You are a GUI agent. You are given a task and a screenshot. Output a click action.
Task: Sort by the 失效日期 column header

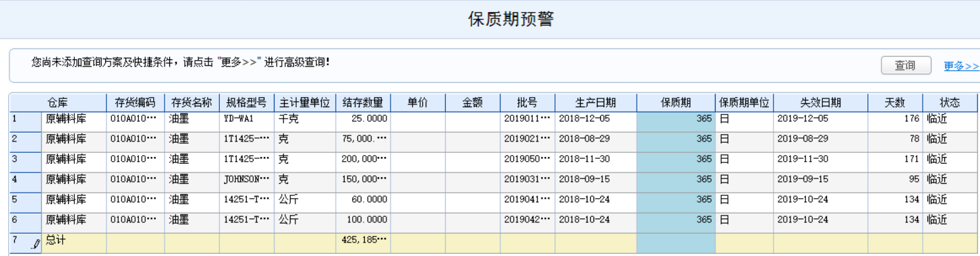821,102
